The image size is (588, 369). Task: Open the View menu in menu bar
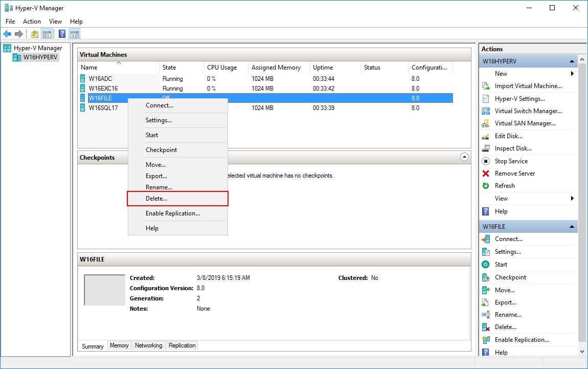(56, 21)
